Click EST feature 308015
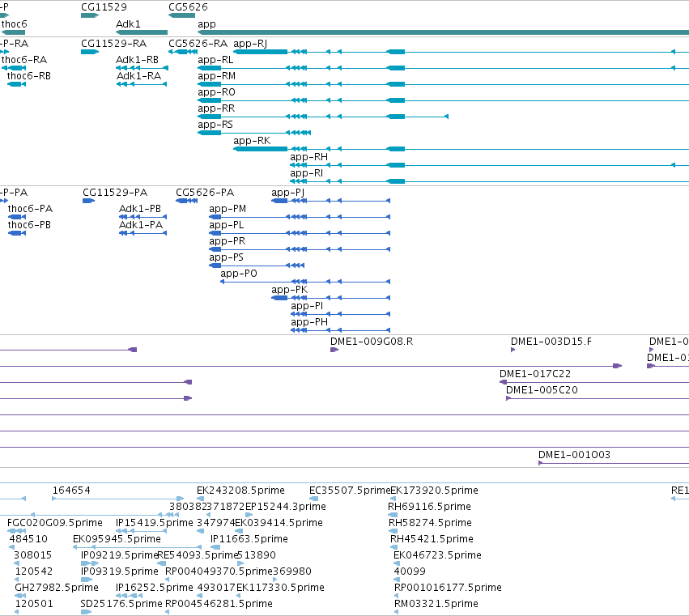Viewport: 689px width, 616px height. [32, 555]
